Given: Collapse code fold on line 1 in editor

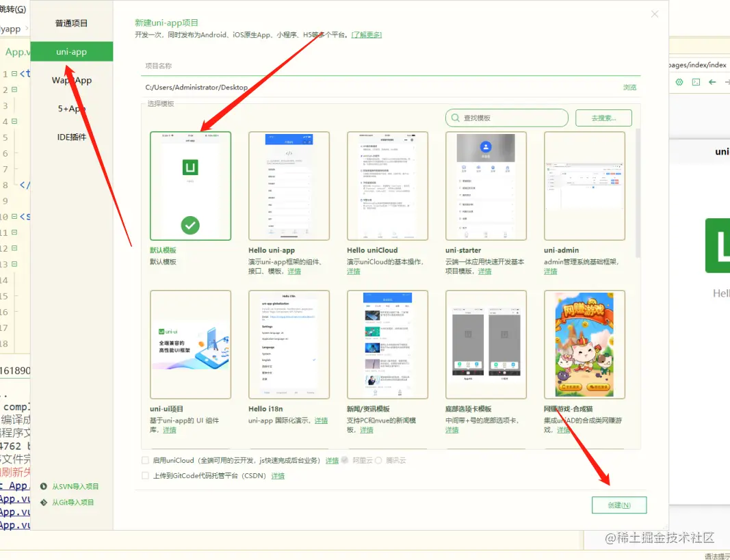Looking at the screenshot, I should [x=14, y=73].
